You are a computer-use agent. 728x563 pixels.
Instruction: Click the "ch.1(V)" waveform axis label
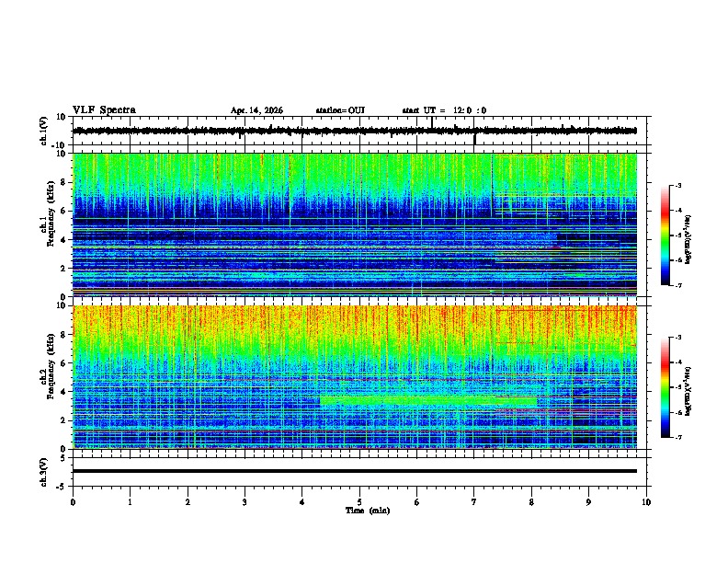coord(44,131)
